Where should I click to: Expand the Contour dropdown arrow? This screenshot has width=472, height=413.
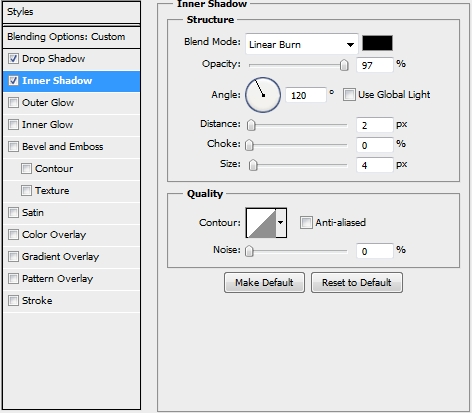click(x=281, y=223)
